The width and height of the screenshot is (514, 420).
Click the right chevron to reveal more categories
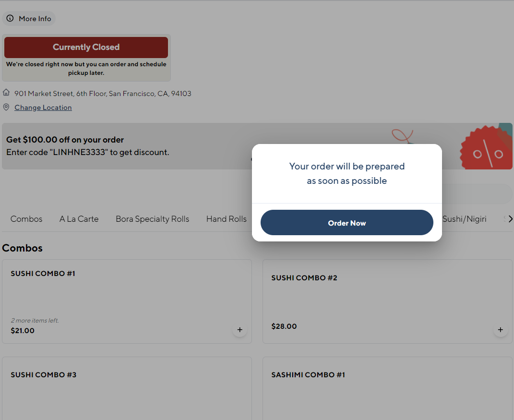tap(509, 218)
